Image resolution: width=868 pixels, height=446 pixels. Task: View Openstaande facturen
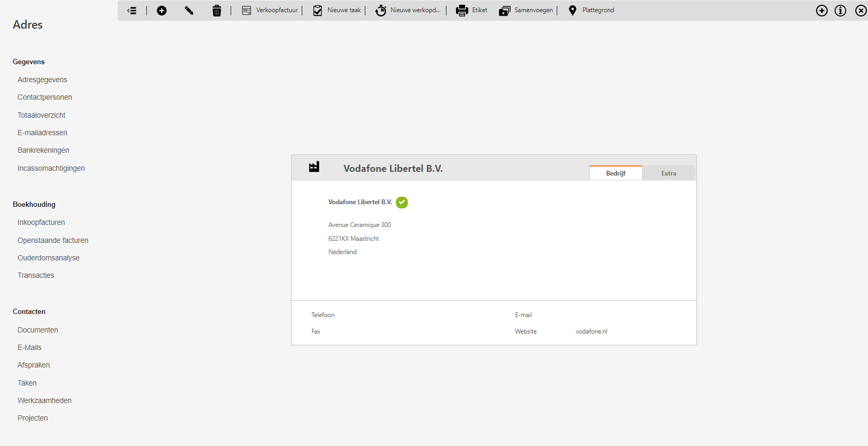53,240
